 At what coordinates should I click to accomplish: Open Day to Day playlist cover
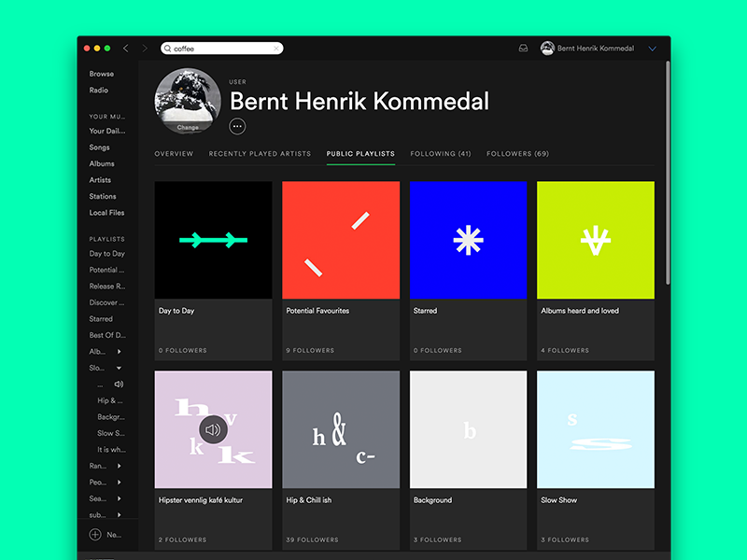214,240
